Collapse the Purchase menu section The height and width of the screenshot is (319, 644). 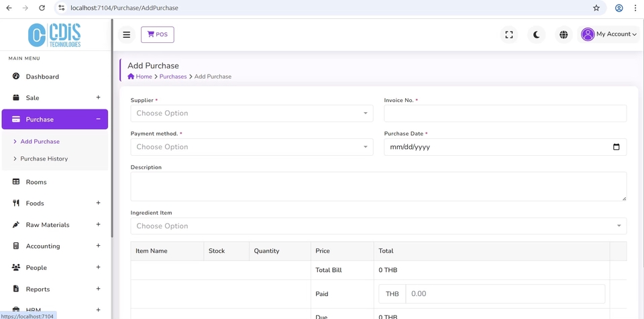98,119
